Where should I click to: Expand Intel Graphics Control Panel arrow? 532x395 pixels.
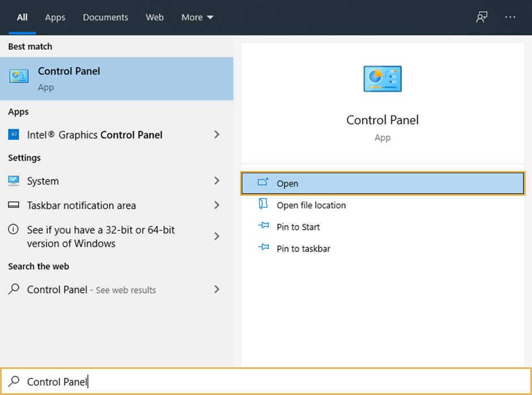click(x=217, y=135)
